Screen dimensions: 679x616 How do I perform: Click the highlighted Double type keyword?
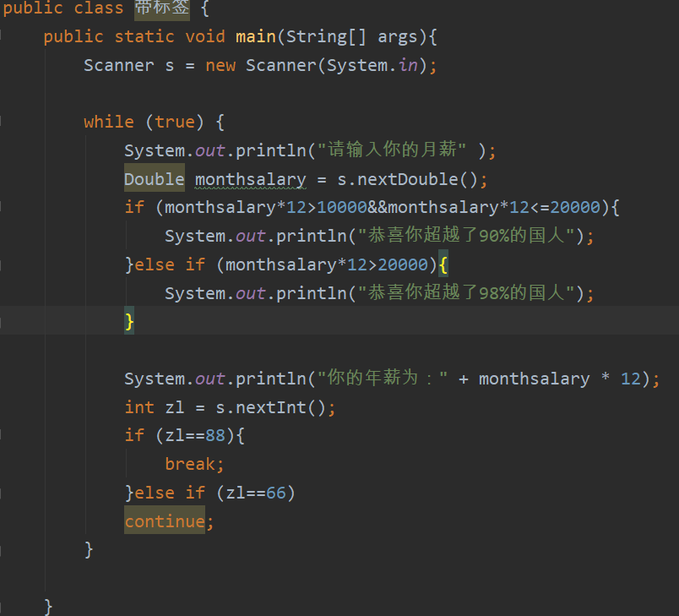pos(155,179)
